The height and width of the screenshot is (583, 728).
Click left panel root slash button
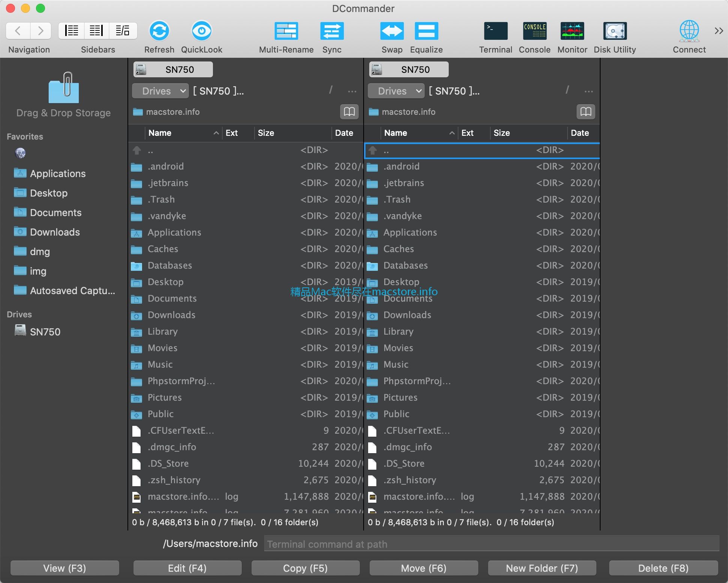pyautogui.click(x=331, y=90)
